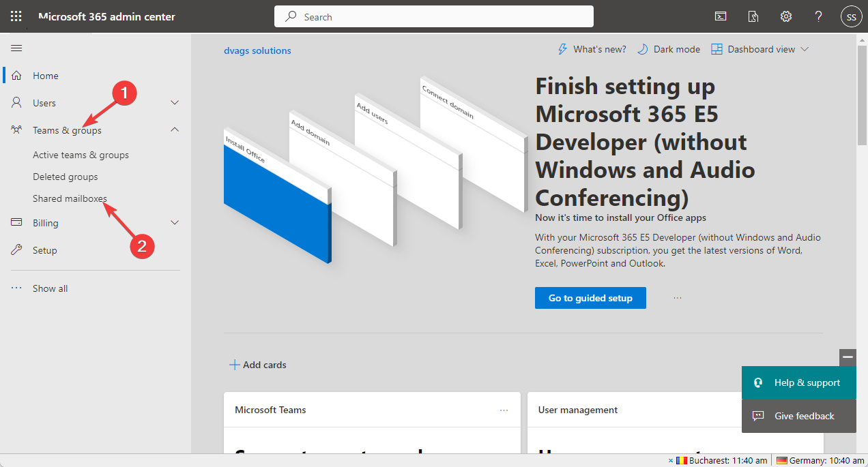
Task: Click the Help & support button
Action: 798,382
